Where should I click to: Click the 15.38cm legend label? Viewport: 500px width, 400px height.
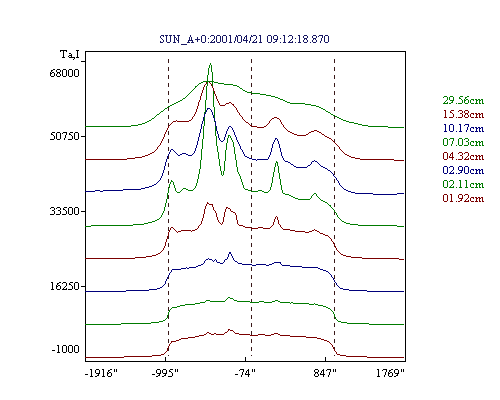coord(463,114)
